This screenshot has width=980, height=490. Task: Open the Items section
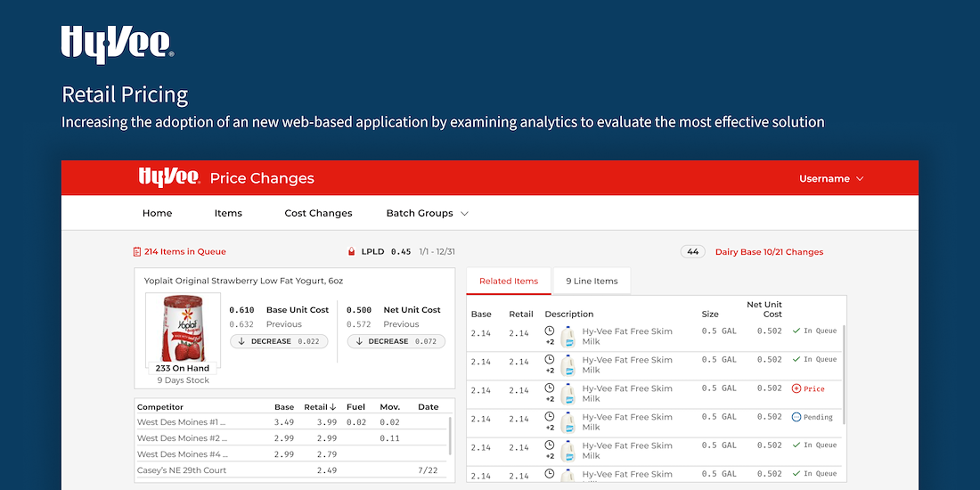(228, 213)
